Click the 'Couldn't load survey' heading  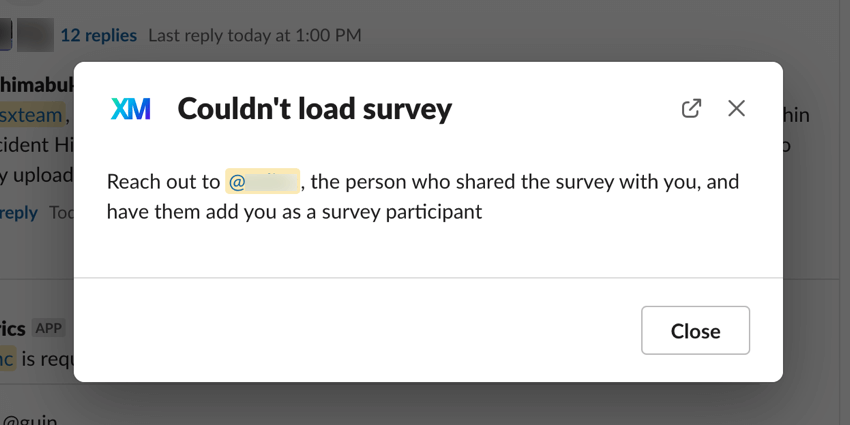click(314, 109)
